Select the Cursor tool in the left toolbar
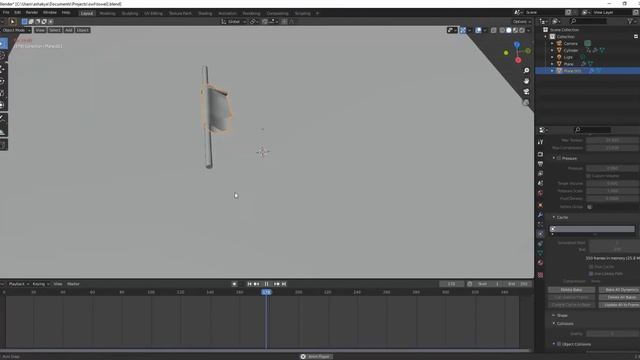 coord(2,56)
